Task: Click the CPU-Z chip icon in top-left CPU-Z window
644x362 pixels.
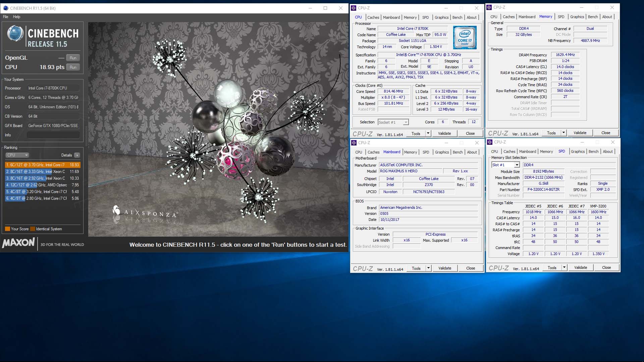Action: click(x=354, y=8)
